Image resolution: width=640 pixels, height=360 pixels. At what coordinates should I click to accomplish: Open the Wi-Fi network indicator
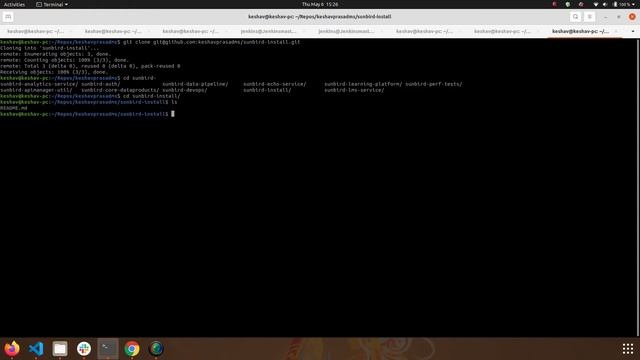tap(596, 4)
